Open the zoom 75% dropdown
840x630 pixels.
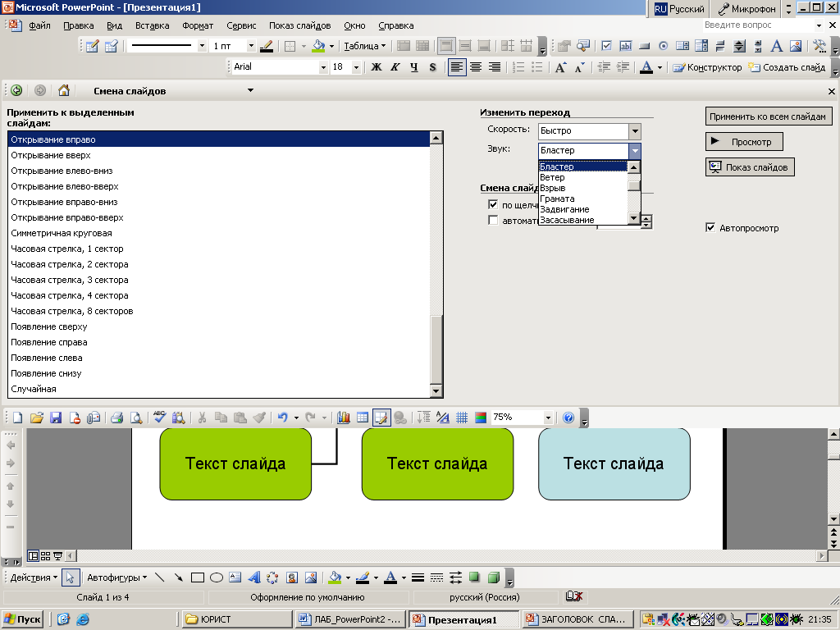[548, 418]
